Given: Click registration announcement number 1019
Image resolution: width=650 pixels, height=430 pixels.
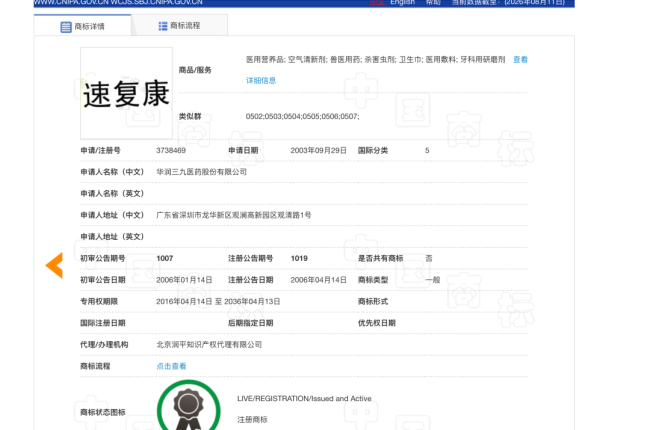Looking at the screenshot, I should (x=299, y=258).
